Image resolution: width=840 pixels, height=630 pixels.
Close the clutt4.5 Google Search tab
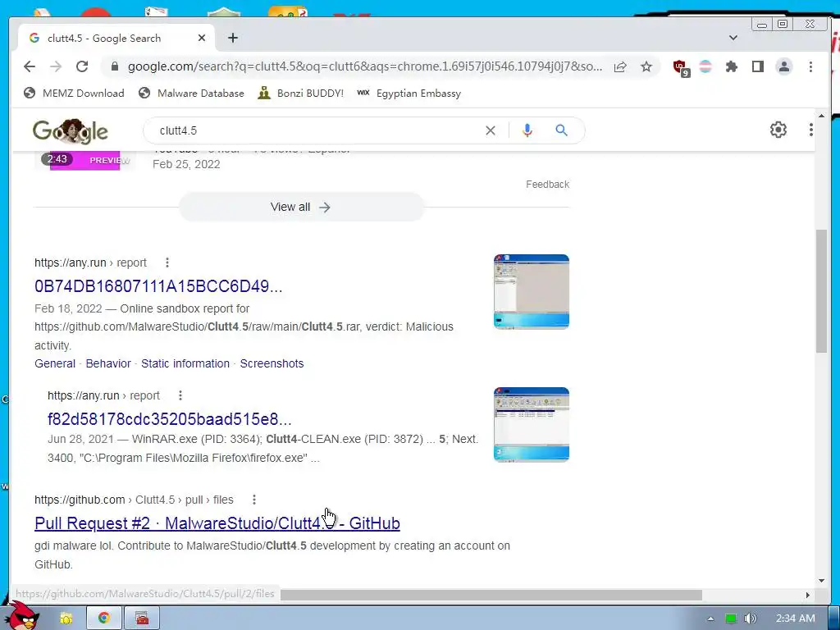[x=202, y=38]
